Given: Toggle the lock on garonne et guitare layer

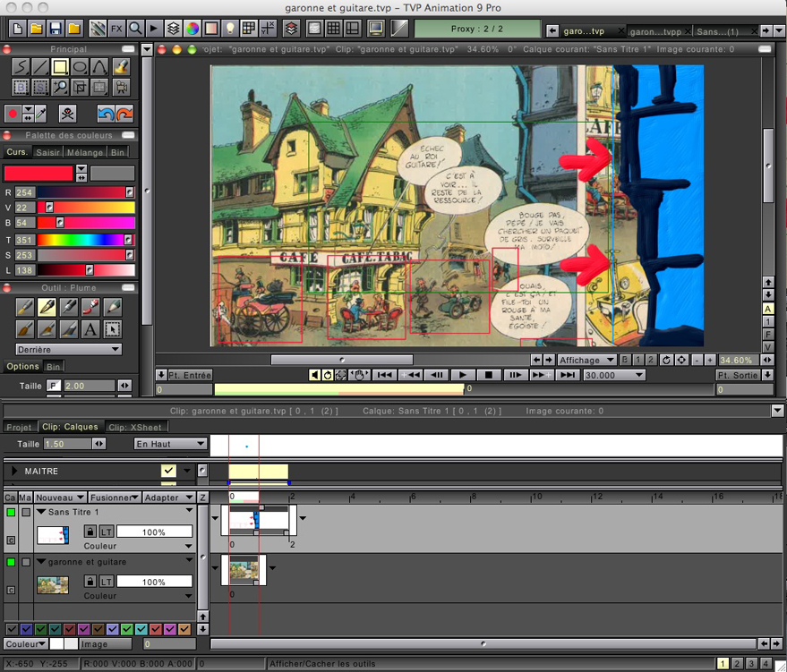Looking at the screenshot, I should click(90, 582).
